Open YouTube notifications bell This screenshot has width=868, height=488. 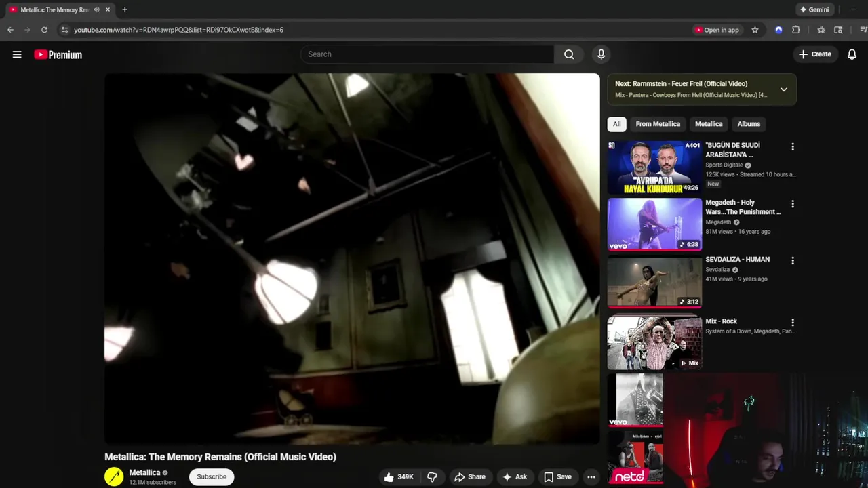[x=852, y=54]
